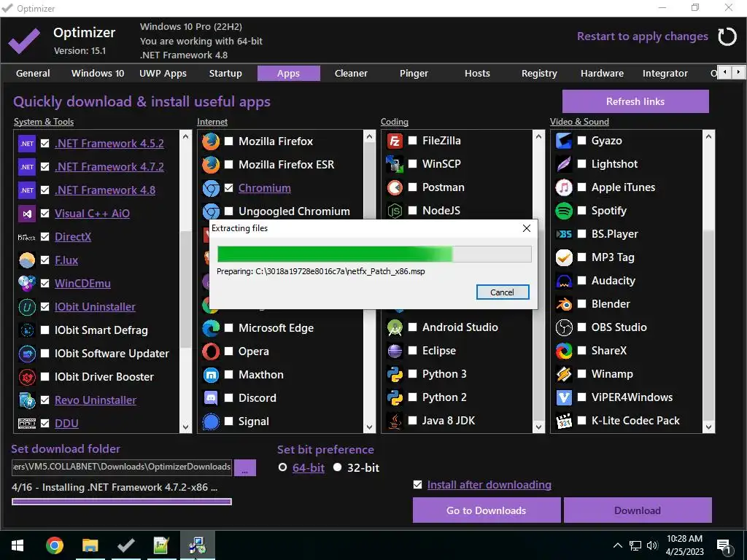Click the taskbar clock and date

click(x=684, y=545)
